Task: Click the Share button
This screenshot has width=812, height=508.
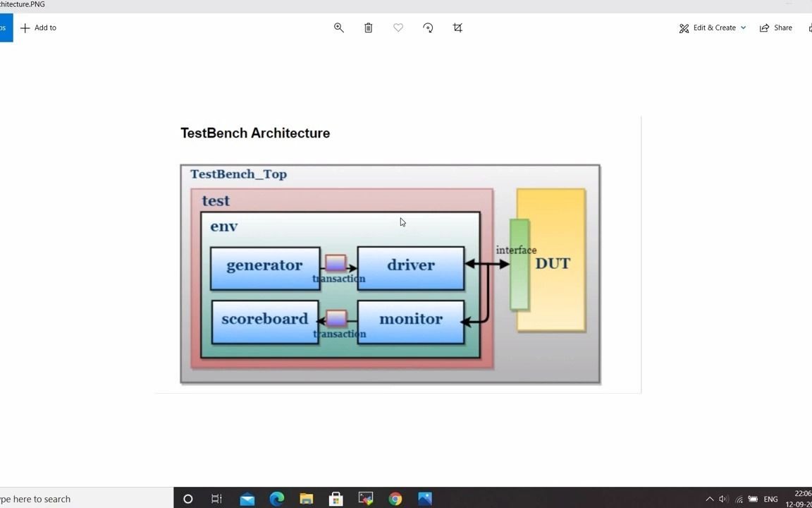Action: coord(776,28)
